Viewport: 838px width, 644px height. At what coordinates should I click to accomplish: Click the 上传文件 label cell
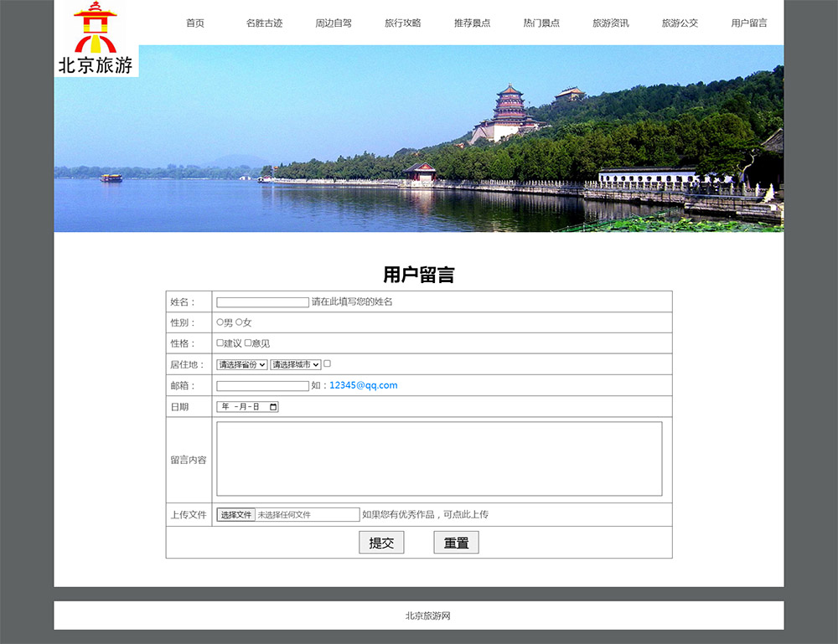click(189, 515)
